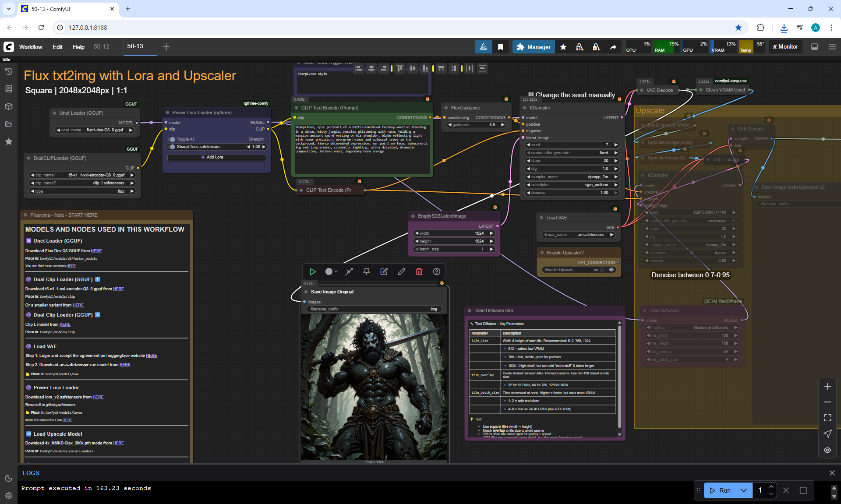Fit view using the frame icon
The width and height of the screenshot is (841, 504).
[x=827, y=418]
